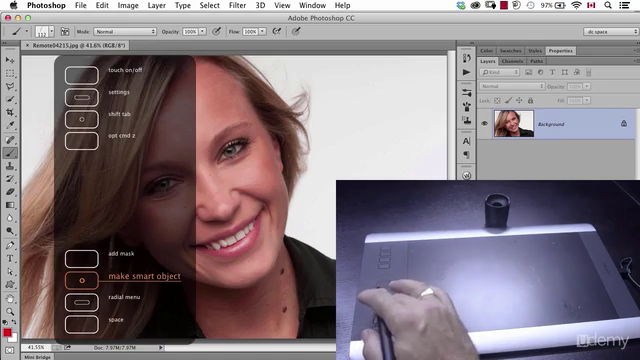640x360 pixels.
Task: Open the brush Opacity slider arrow
Action: click(x=202, y=31)
